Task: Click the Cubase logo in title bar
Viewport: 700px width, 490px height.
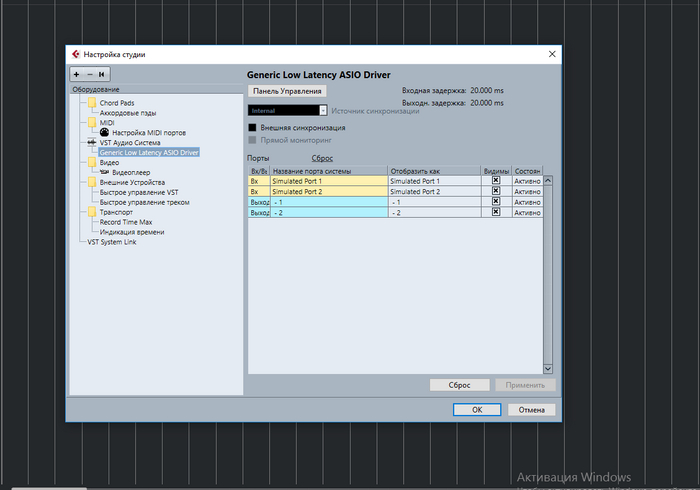Action: click(76, 54)
